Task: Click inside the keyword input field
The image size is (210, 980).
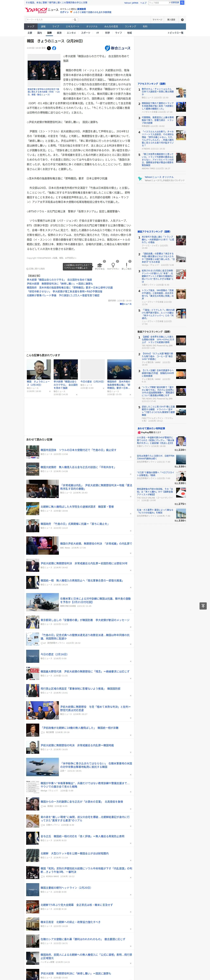Action: click(x=49, y=19)
